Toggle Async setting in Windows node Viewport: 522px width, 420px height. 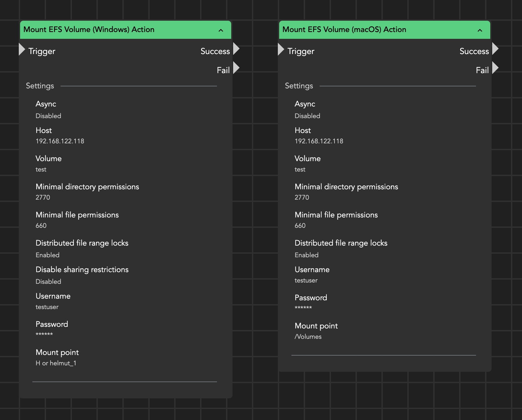pyautogui.click(x=48, y=116)
